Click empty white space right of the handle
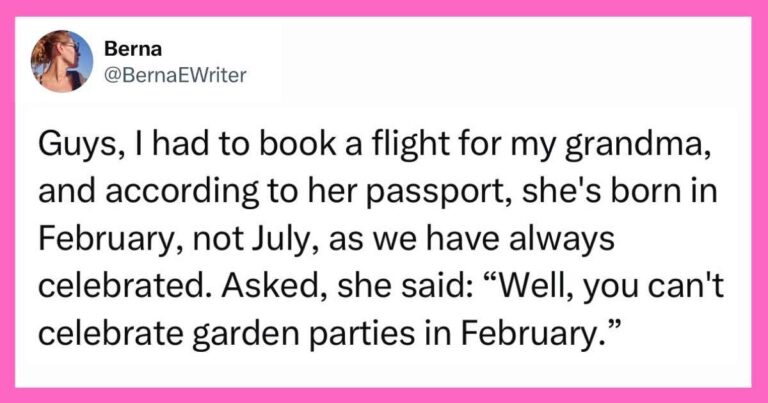 tap(500, 72)
